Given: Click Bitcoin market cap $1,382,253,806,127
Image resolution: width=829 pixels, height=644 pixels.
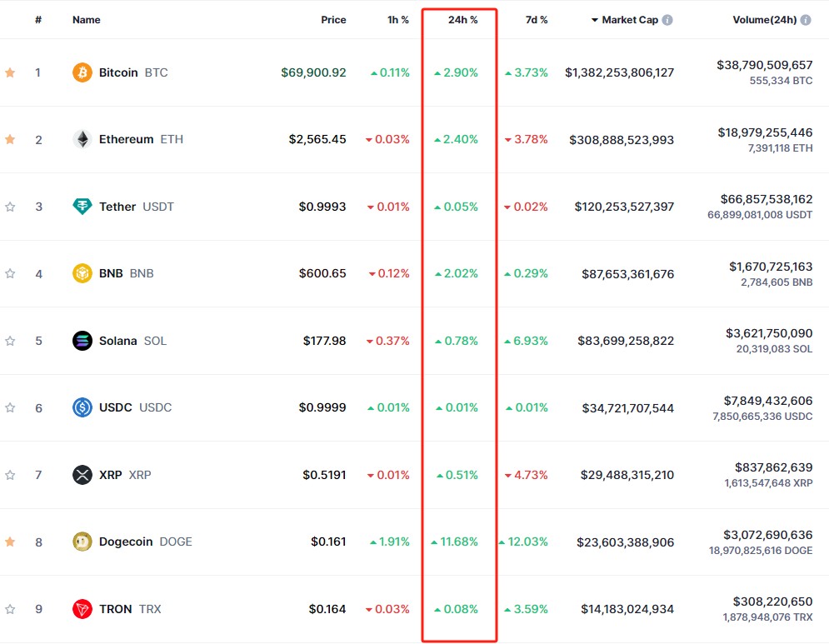Looking at the screenshot, I should pos(620,72).
